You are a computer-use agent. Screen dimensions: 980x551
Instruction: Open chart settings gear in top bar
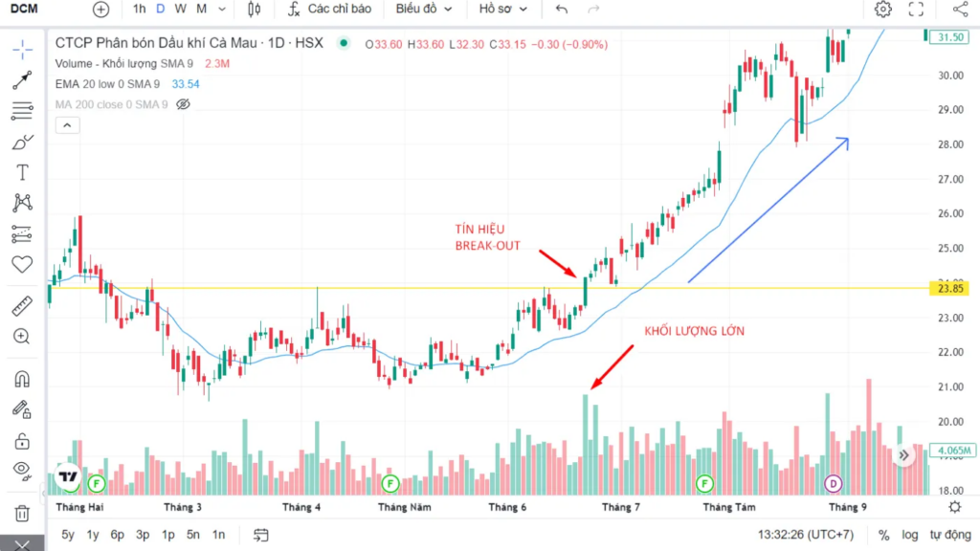[882, 10]
